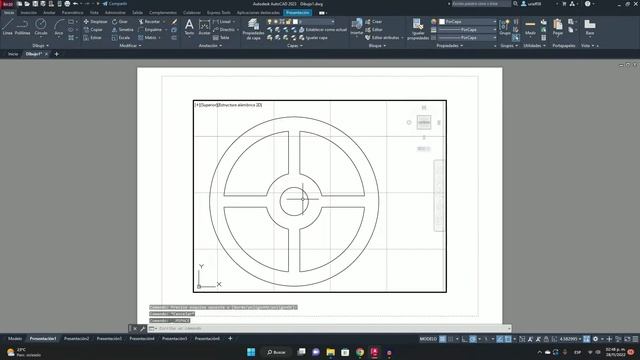The image size is (640, 360).
Task: Click the Tabla tool
Action: 221,38
